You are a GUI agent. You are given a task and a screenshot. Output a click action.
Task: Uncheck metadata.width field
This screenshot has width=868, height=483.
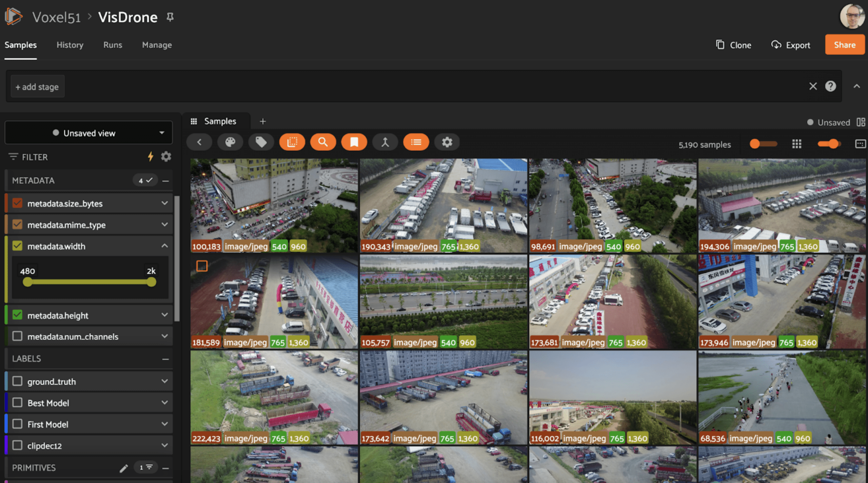(x=17, y=246)
